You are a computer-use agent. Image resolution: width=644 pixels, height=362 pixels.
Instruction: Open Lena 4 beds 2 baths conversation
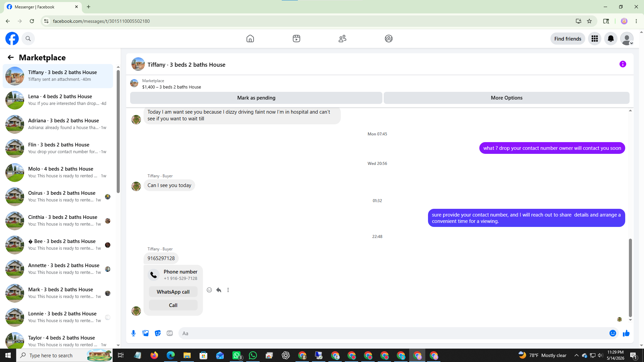(58, 100)
